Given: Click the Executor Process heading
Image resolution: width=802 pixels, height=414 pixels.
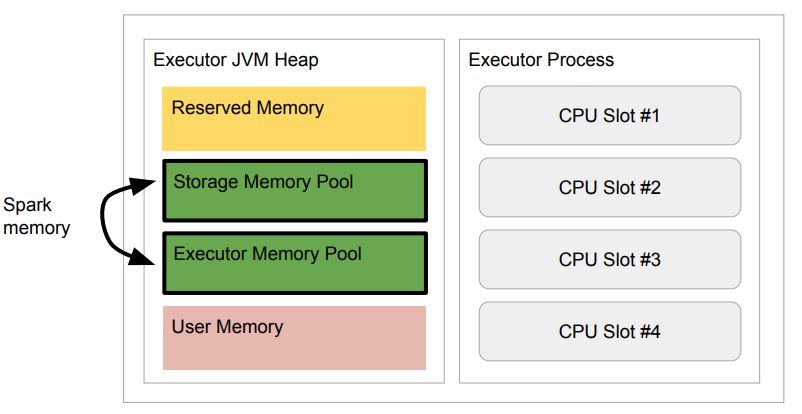Looking at the screenshot, I should [x=541, y=60].
